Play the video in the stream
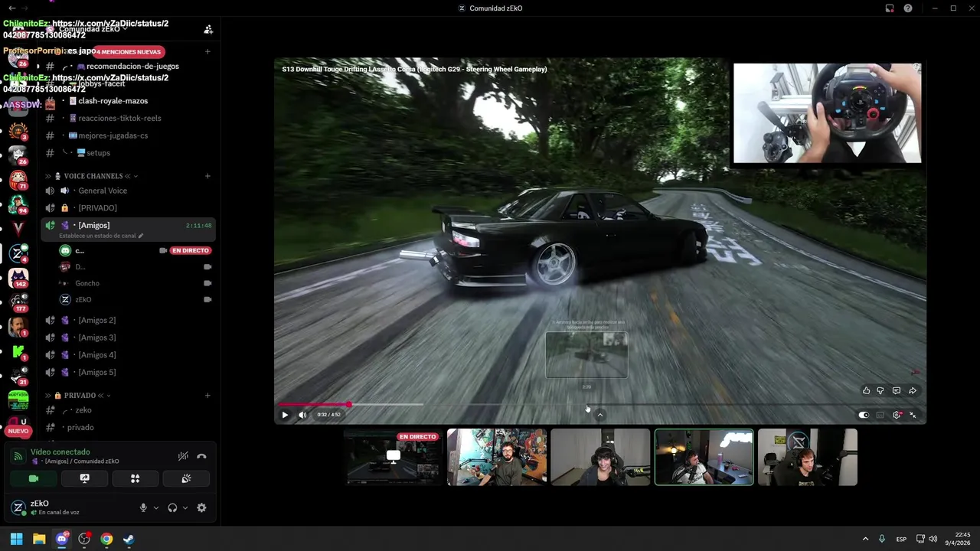The image size is (980, 551). pyautogui.click(x=285, y=415)
